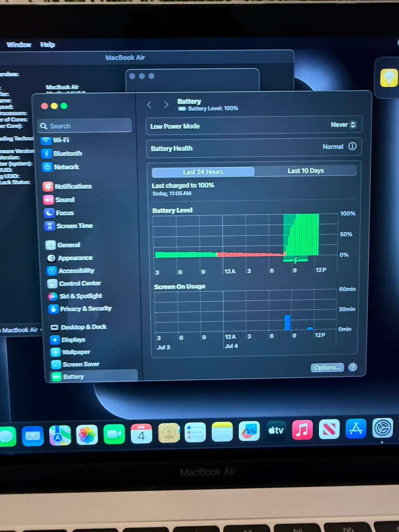Open Freeform from the Dock

pos(249,431)
